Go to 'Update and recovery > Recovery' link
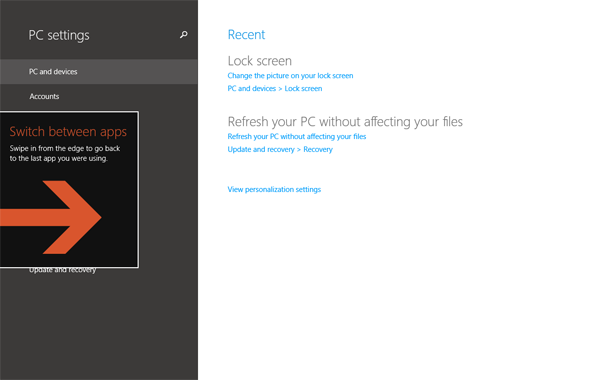This screenshot has height=380, width=600. point(280,149)
